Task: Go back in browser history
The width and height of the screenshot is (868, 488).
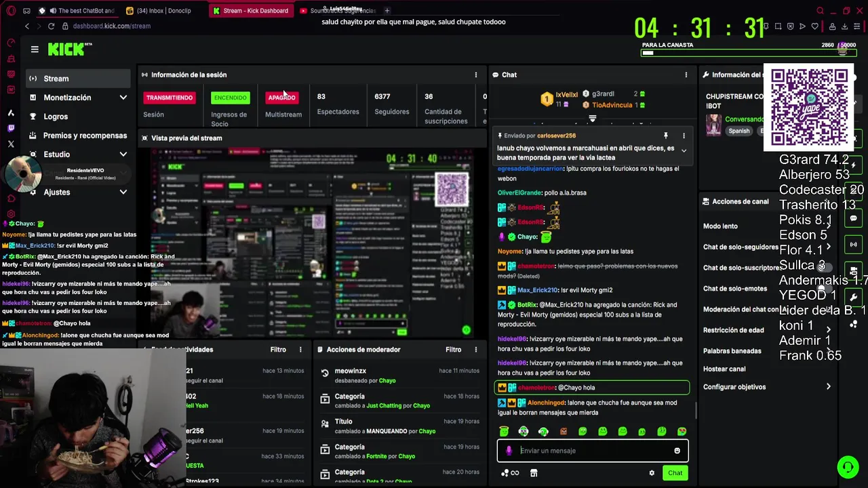Action: click(x=27, y=26)
